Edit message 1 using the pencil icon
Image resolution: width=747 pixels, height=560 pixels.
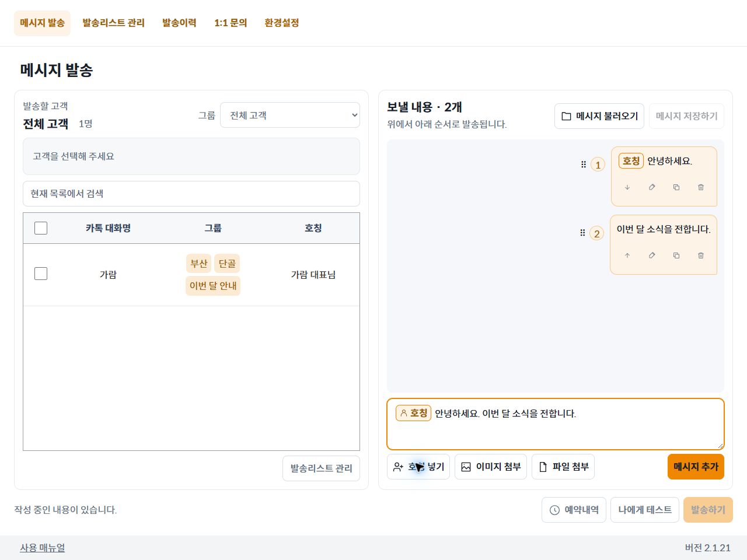pyautogui.click(x=652, y=187)
